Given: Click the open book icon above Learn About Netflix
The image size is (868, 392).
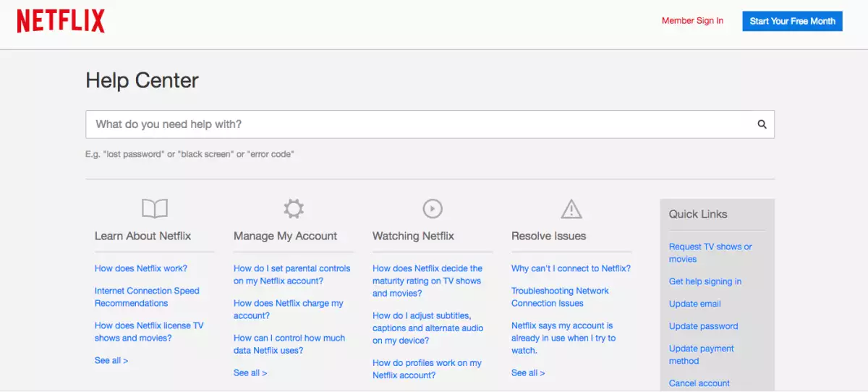Looking at the screenshot, I should (154, 209).
